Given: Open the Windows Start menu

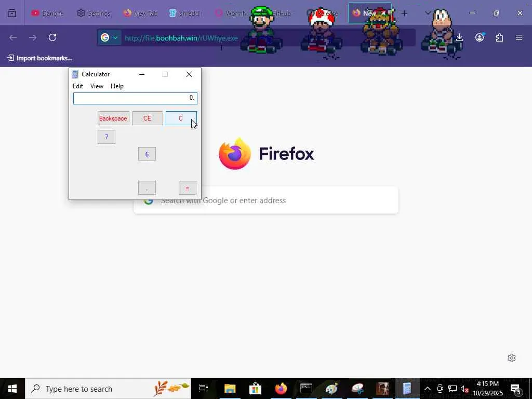Looking at the screenshot, I should tap(12, 389).
